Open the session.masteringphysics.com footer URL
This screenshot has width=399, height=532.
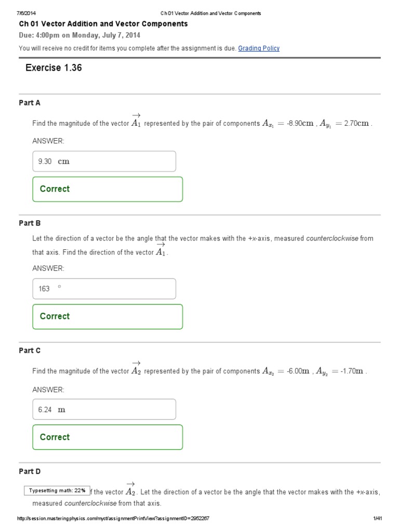pyautogui.click(x=113, y=519)
